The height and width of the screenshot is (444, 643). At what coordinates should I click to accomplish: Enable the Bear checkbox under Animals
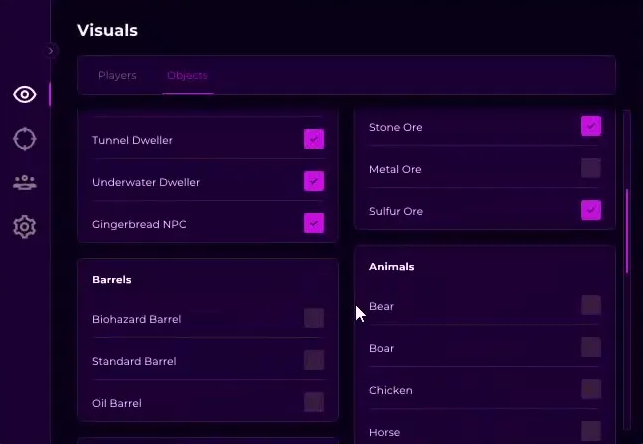click(591, 305)
